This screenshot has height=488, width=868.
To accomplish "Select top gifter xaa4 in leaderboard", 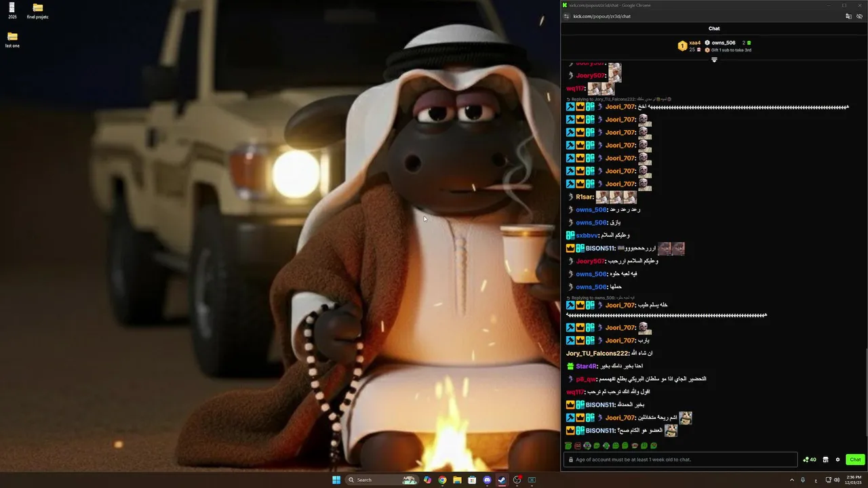I will pyautogui.click(x=694, y=43).
